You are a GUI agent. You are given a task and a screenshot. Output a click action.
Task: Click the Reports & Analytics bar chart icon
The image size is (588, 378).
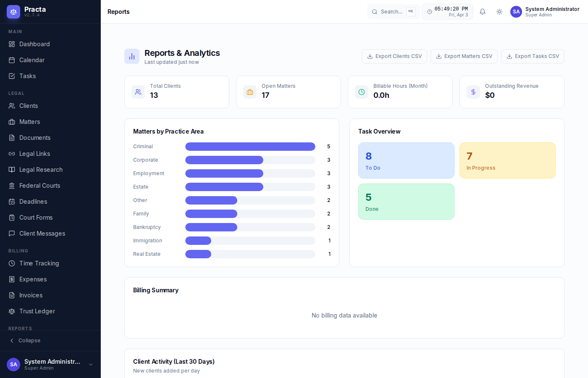[x=132, y=56]
